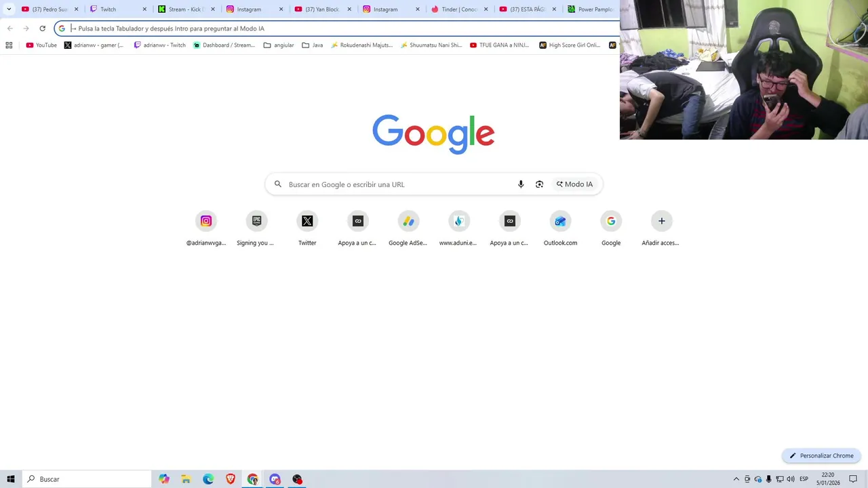Open the "Shuumatsu Nani Shi..." bookmark
The height and width of the screenshot is (488, 868).
(431, 45)
